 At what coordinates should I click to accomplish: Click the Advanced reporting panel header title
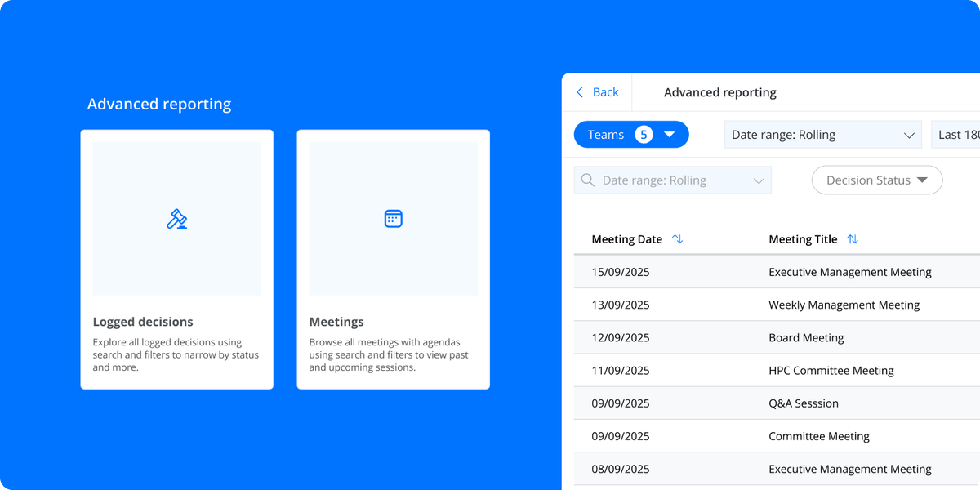[720, 92]
